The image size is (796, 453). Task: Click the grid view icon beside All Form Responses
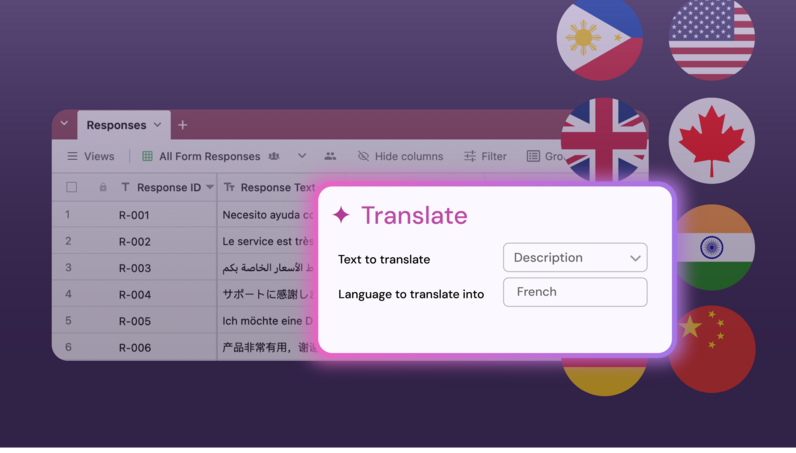tap(147, 156)
